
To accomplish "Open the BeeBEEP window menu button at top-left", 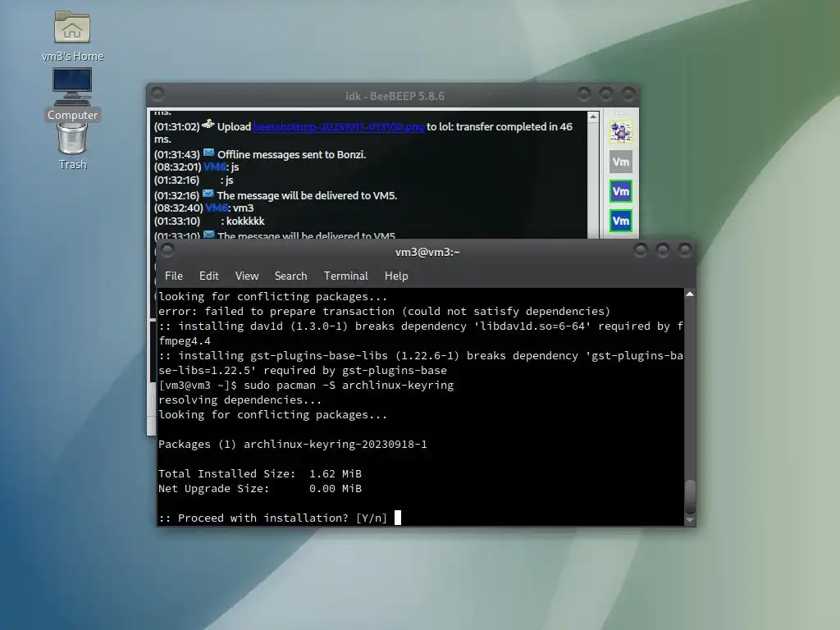I will 157,94.
